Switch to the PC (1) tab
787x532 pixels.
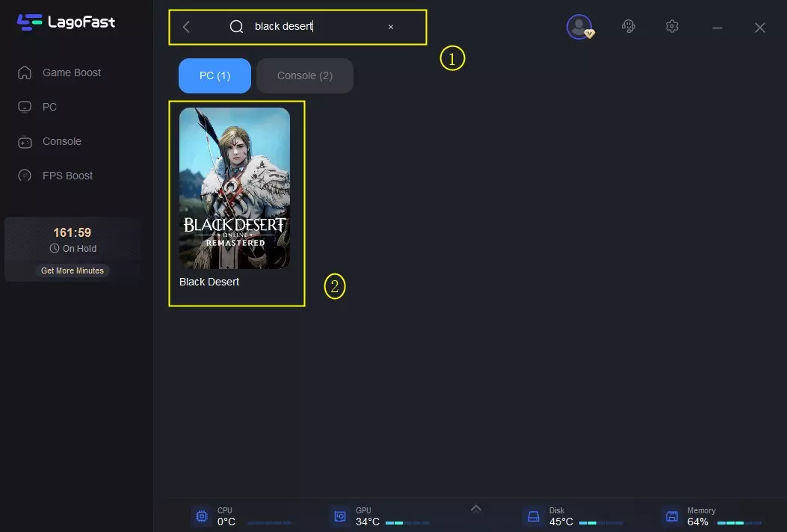point(215,75)
